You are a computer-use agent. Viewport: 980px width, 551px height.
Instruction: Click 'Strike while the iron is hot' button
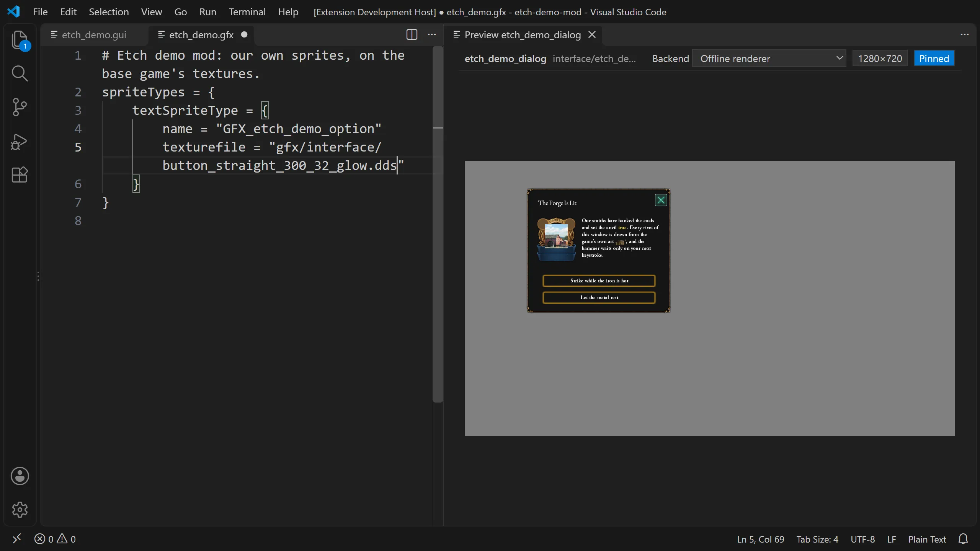pos(599,280)
